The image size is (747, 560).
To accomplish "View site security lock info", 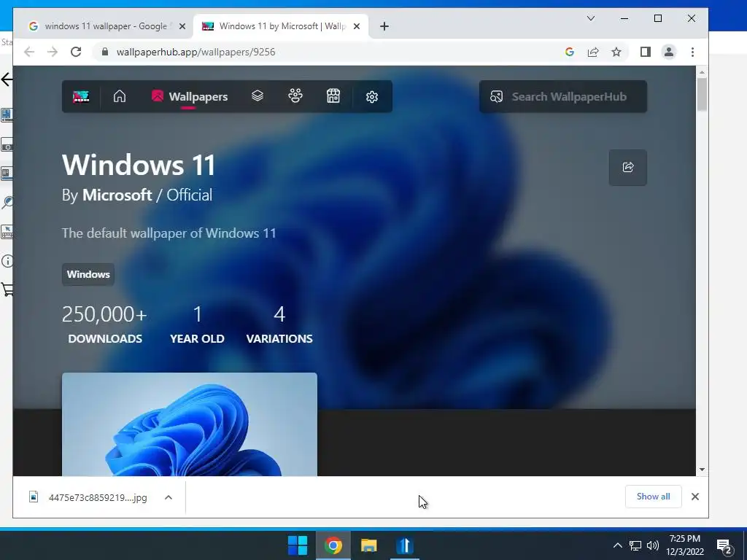I will (x=105, y=52).
